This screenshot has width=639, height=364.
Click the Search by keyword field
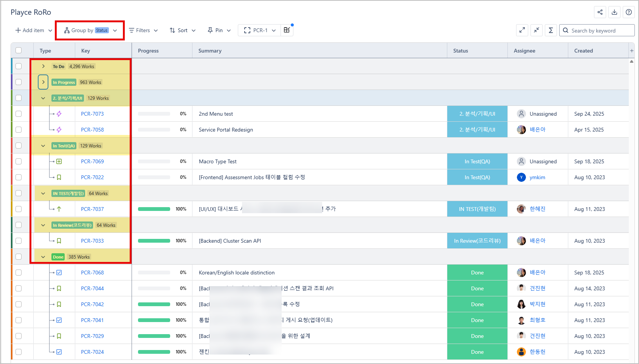coord(597,30)
